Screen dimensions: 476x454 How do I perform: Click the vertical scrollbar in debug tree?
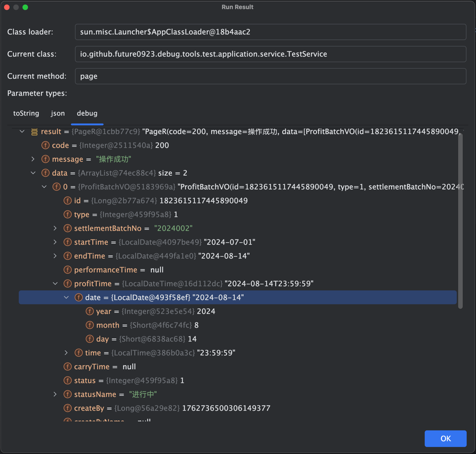click(460, 221)
